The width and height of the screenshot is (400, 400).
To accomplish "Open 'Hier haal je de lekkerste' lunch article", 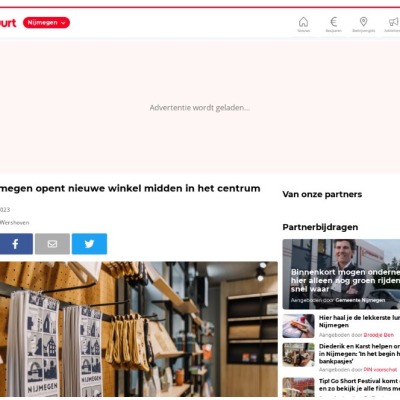I will click(x=359, y=321).
